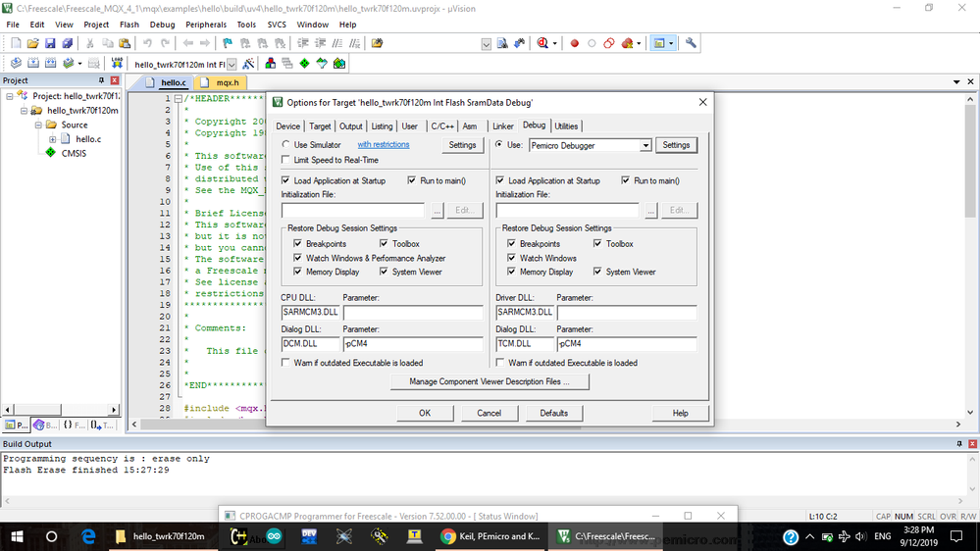Viewport: 980px width, 551px height.
Task: Open Configuration with the wrench icon
Action: tap(691, 43)
